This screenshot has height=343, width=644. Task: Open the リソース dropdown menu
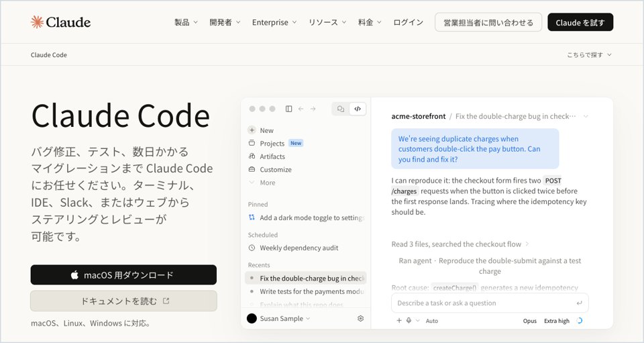327,22
